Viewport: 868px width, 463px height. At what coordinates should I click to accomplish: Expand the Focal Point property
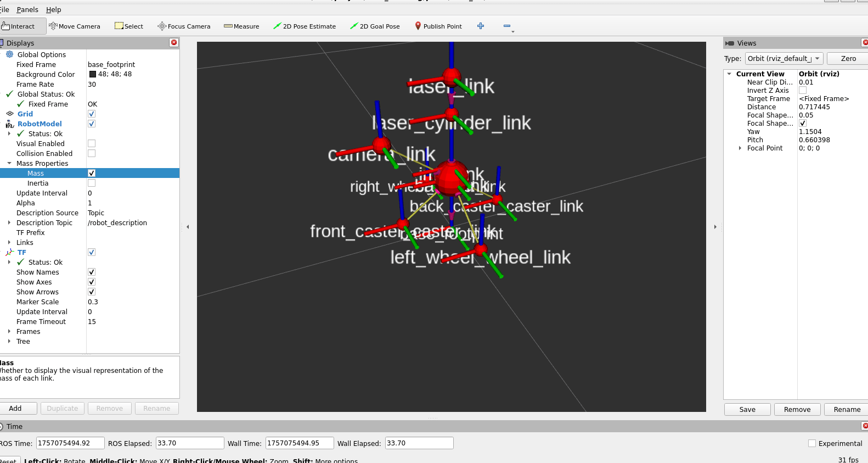coord(740,148)
